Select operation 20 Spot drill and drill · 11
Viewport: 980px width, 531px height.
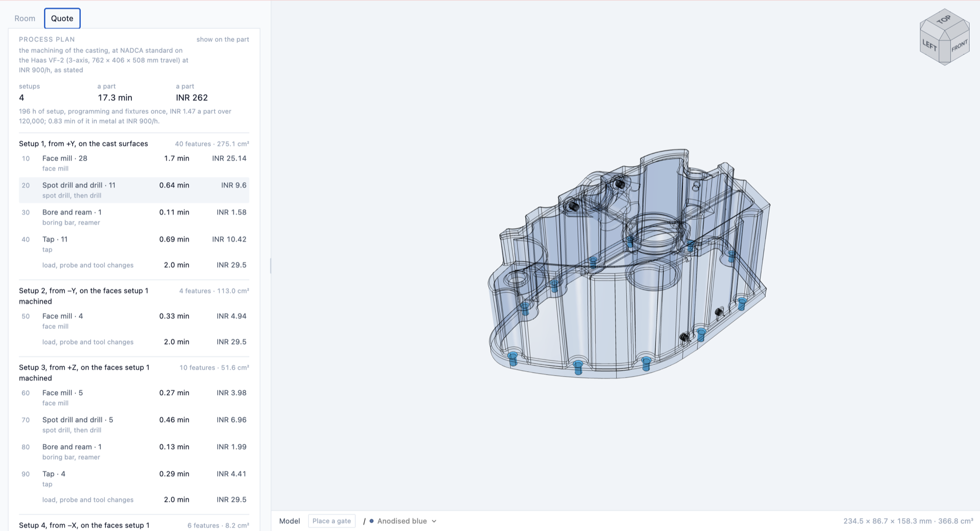coord(134,190)
